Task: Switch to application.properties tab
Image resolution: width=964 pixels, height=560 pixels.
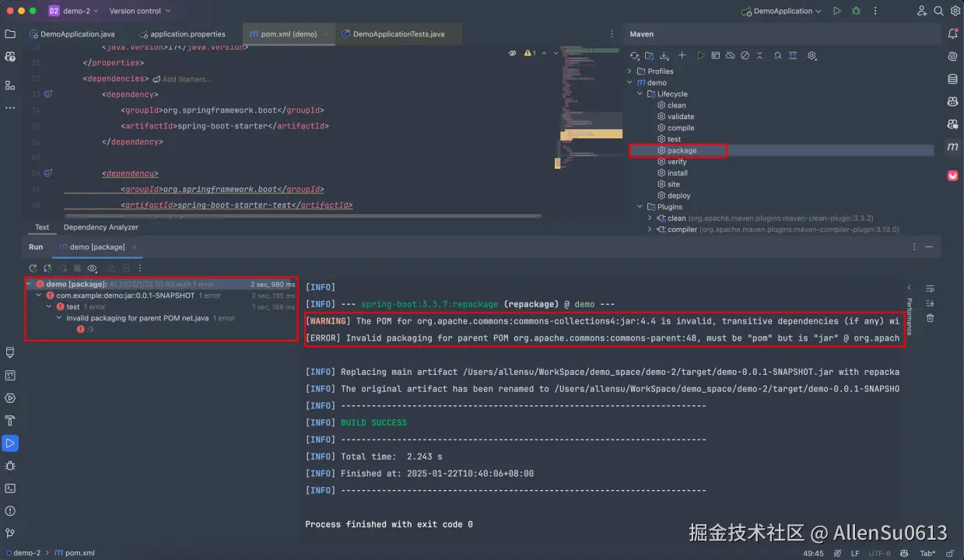Action: pyautogui.click(x=181, y=34)
